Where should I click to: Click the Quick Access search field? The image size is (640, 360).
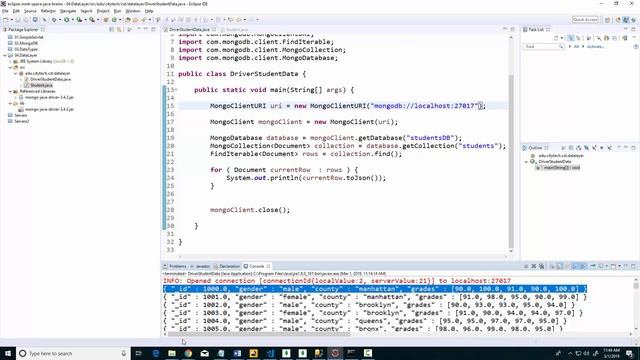click(585, 20)
